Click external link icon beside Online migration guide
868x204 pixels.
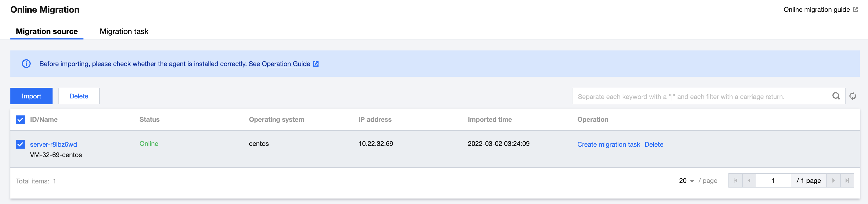pos(855,10)
